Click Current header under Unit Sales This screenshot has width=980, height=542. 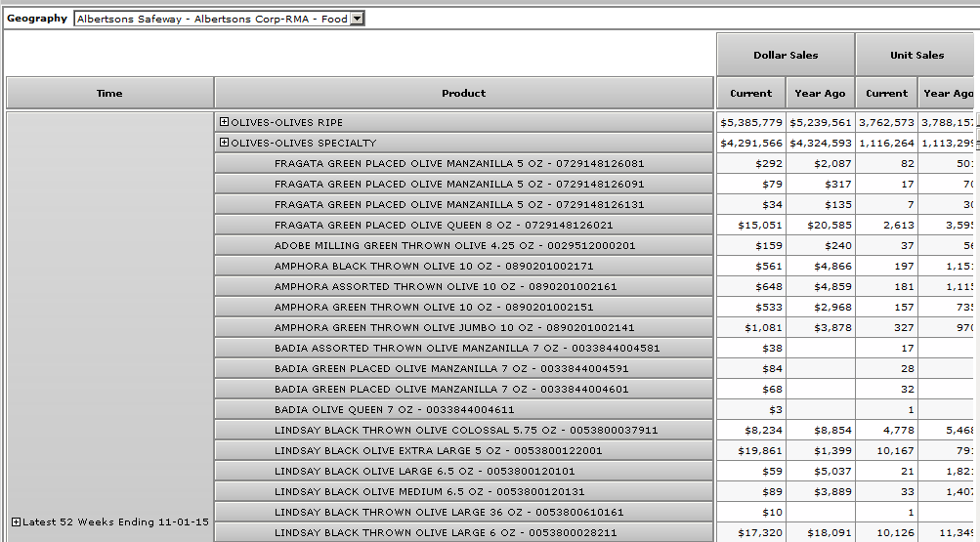coord(886,94)
